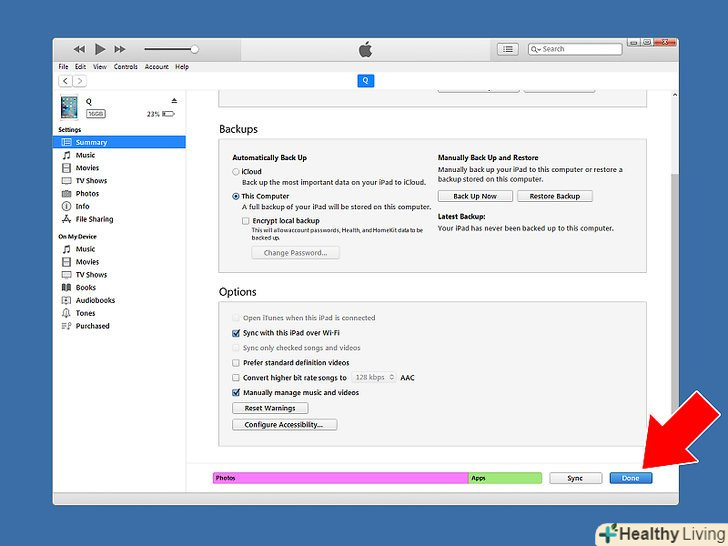Uncheck Sync with this iPad over Wi-Fi
The width and height of the screenshot is (728, 546).
[236, 333]
